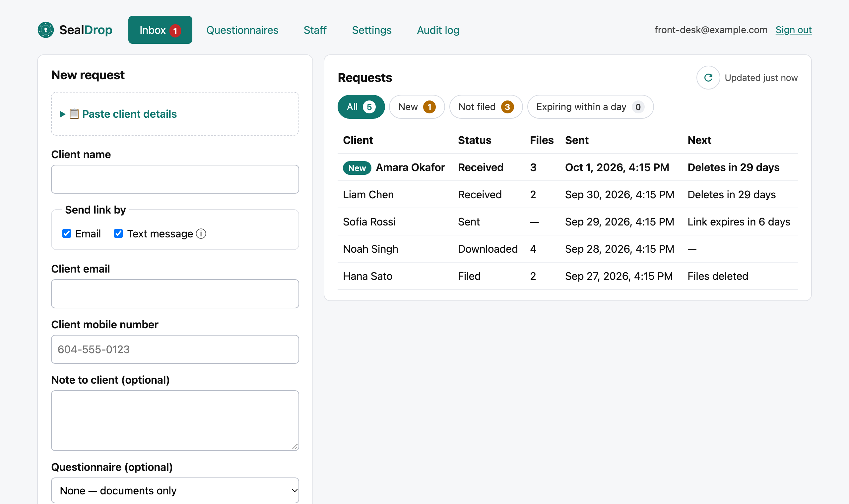The width and height of the screenshot is (849, 504).
Task: Click the Text message info icon
Action: 201,234
